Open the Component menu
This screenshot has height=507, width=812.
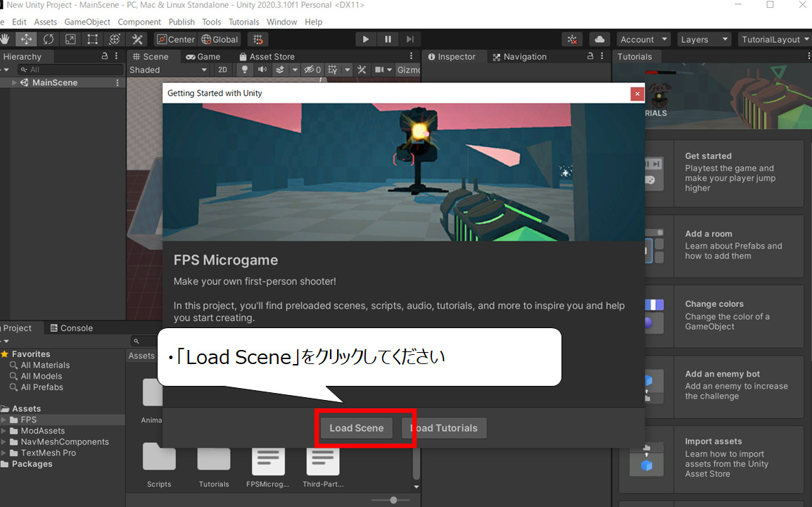tap(139, 22)
